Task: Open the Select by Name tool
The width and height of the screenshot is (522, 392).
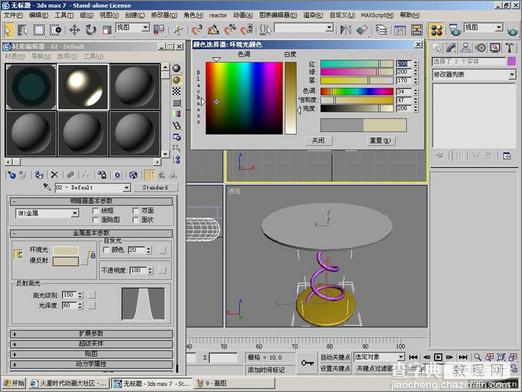Action: pyautogui.click(x=23, y=30)
